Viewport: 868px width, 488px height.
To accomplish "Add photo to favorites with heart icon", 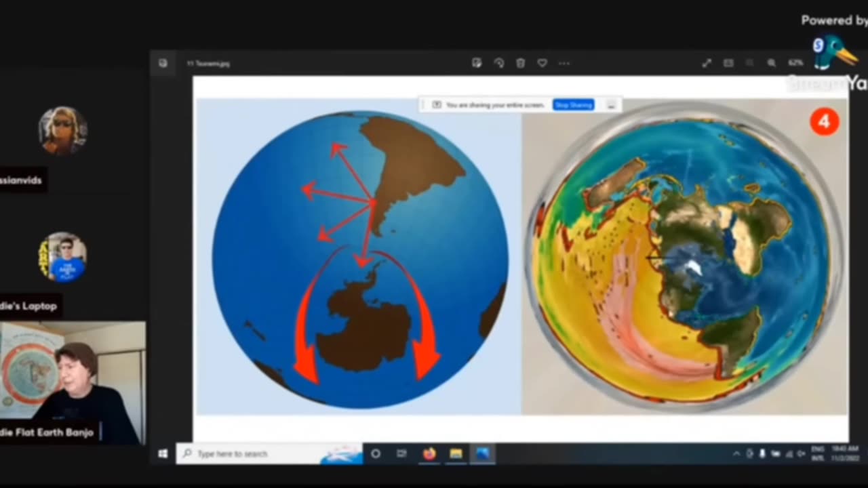I will click(x=542, y=63).
